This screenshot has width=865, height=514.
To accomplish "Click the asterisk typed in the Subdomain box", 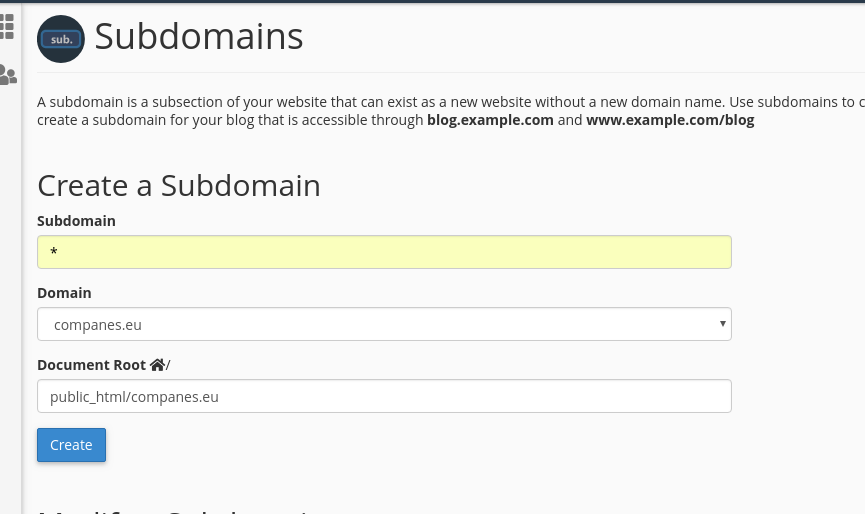I will point(54,252).
